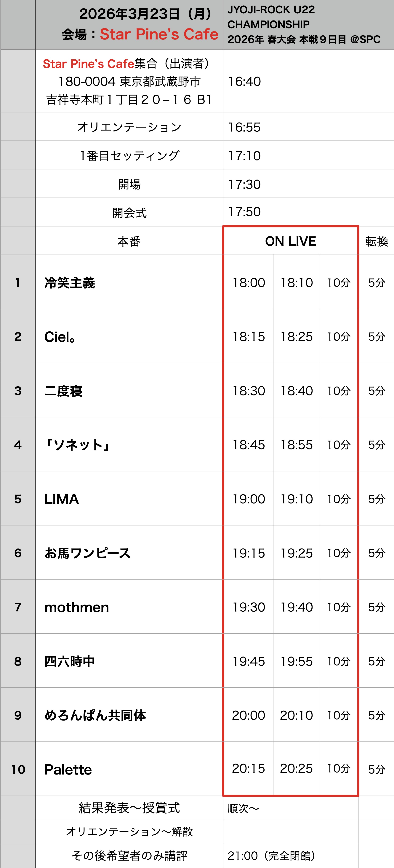Viewport: 394px width, 868px height.
Task: Select the 17:50 開会式 time cell
Action: pyautogui.click(x=244, y=212)
